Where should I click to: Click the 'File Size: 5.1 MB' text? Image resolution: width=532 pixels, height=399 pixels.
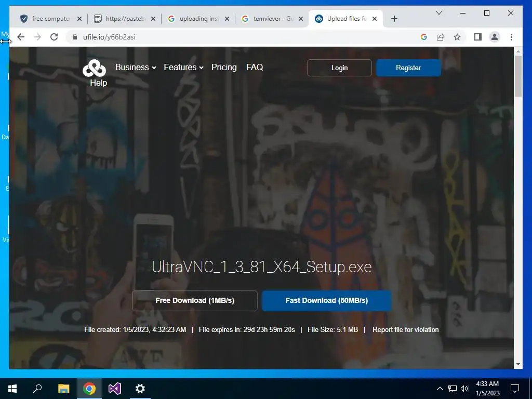332,330
